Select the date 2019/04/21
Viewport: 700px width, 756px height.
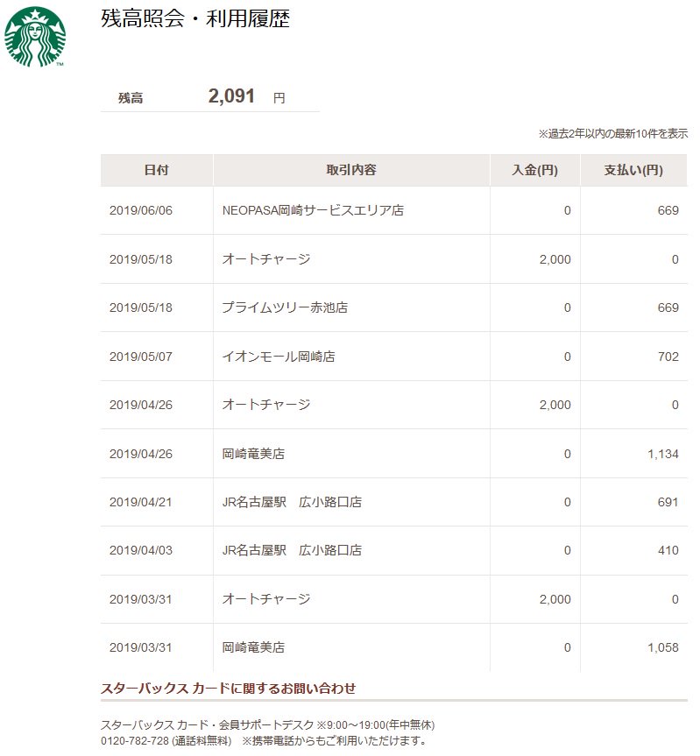click(x=141, y=502)
